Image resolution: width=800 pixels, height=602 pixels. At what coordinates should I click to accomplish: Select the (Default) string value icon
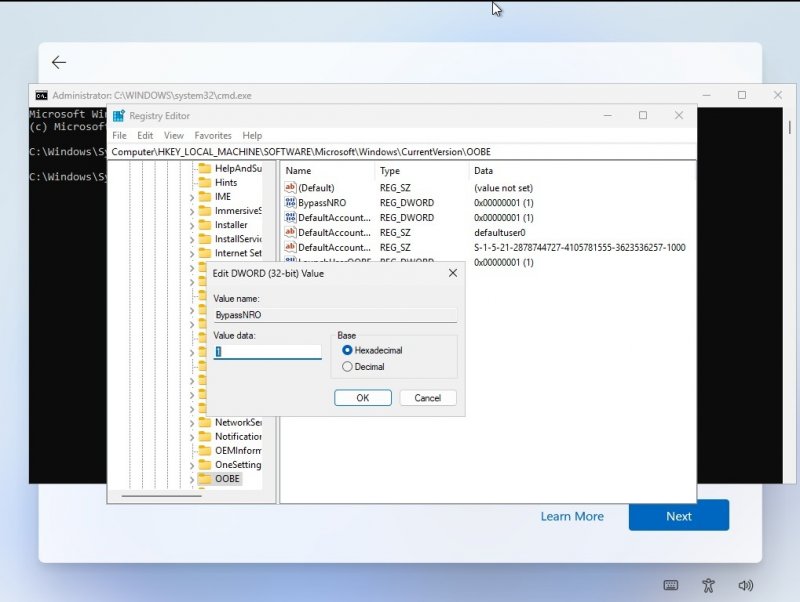[290, 187]
